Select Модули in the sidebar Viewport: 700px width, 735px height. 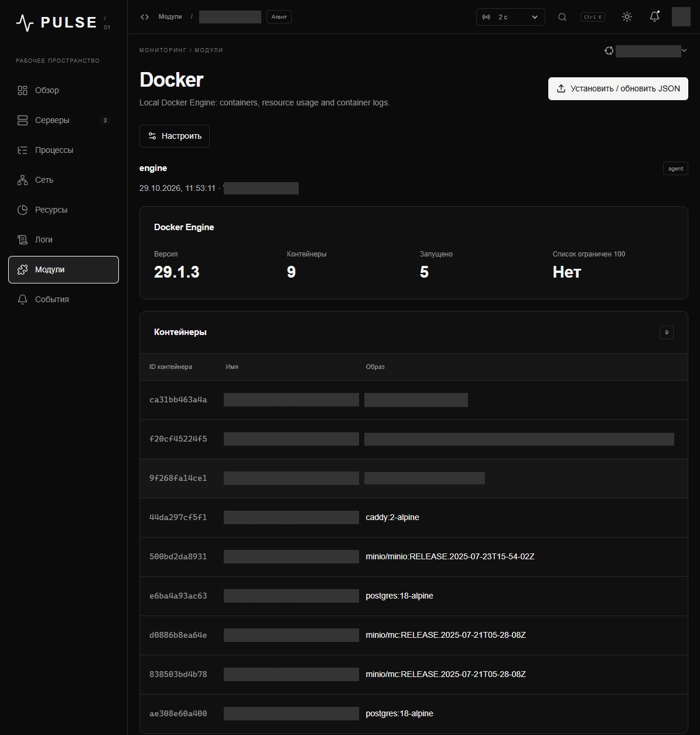point(63,269)
